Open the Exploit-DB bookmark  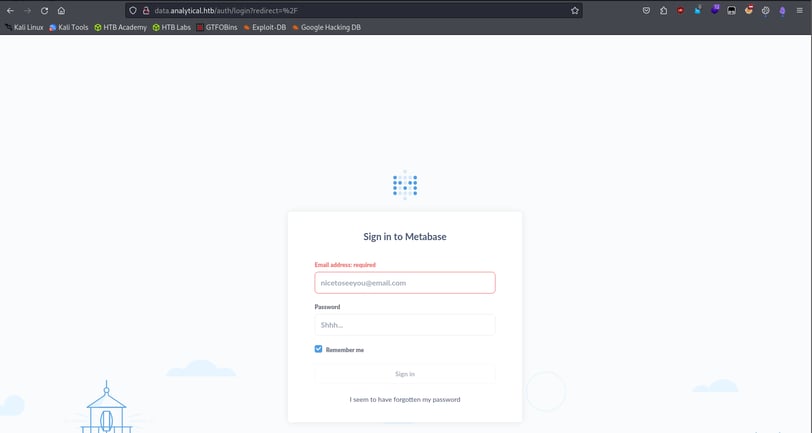tap(265, 27)
